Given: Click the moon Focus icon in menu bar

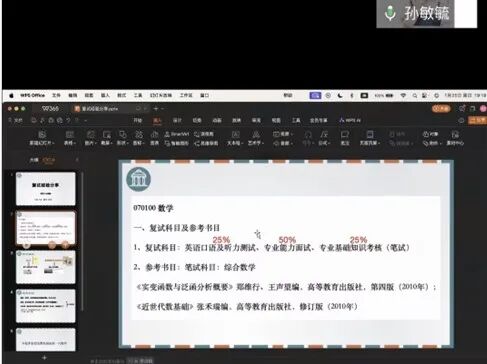Looking at the screenshot, I should (340, 95).
